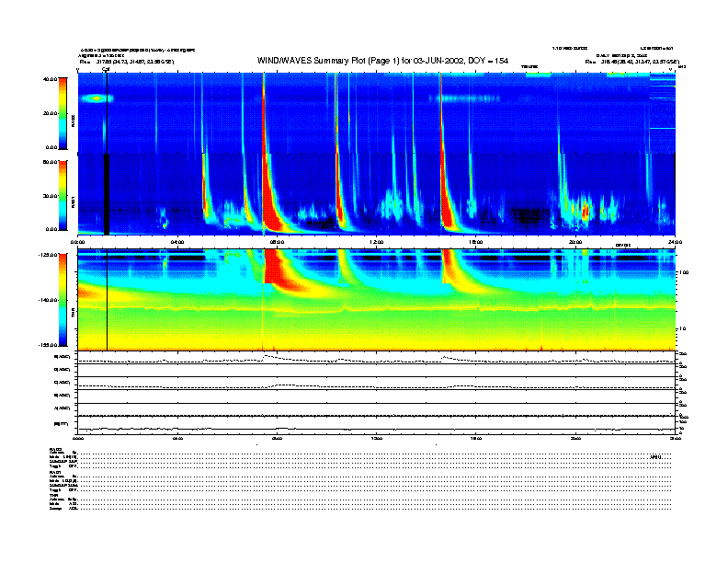Click the black calibration bar in RAD1 panel
Image resolution: width=728 pixels, height=563 pixels.
coord(107,194)
